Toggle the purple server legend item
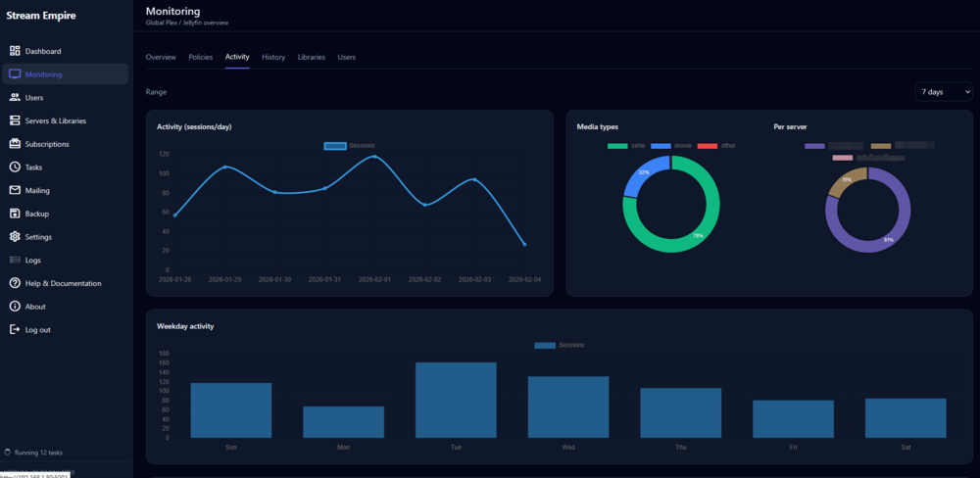The height and width of the screenshot is (478, 980). click(x=834, y=146)
